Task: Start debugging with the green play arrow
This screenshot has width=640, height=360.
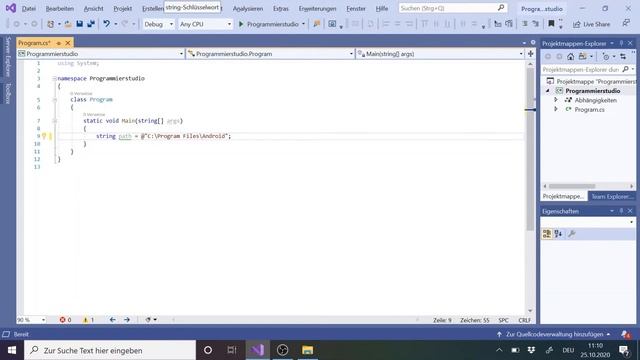Action: tap(241, 24)
